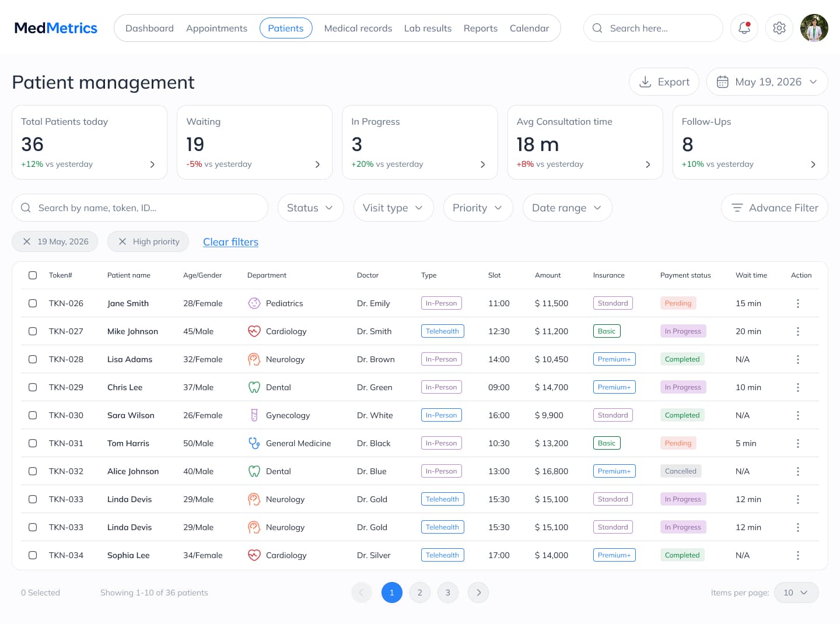The height and width of the screenshot is (624, 840).
Task: Click the user profile avatar
Action: click(814, 28)
